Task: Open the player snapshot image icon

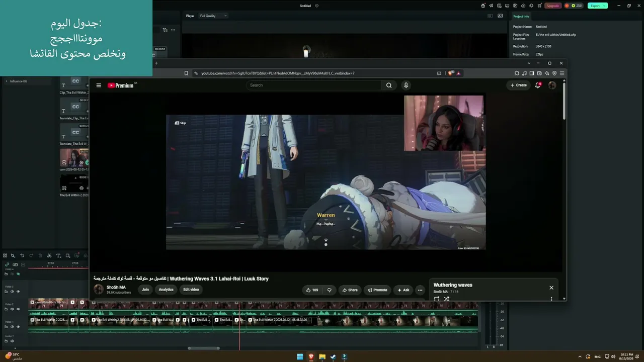Action: [x=500, y=16]
